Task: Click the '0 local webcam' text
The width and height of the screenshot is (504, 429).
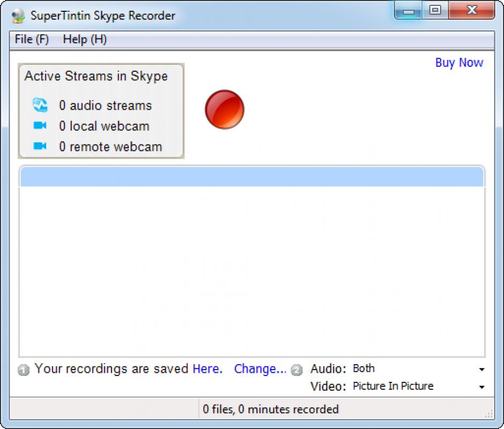Action: 104,126
